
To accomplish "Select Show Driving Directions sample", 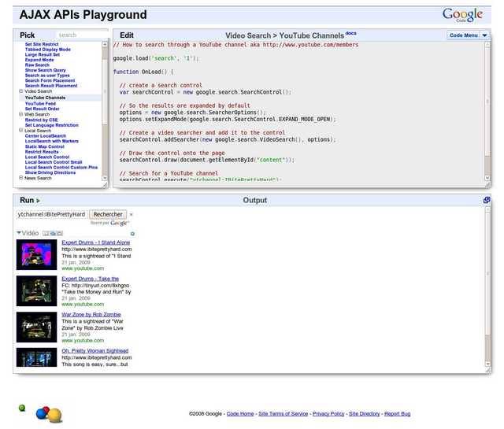I will coord(50,172).
